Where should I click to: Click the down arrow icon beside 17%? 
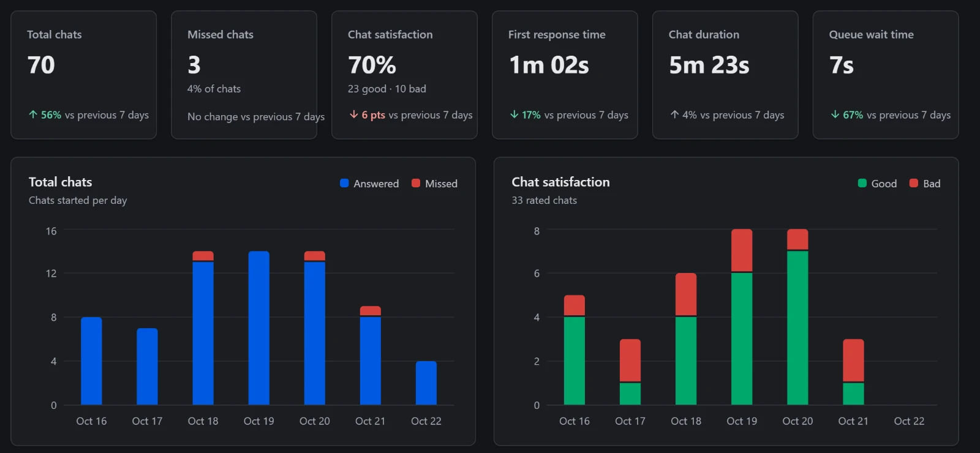coord(514,114)
